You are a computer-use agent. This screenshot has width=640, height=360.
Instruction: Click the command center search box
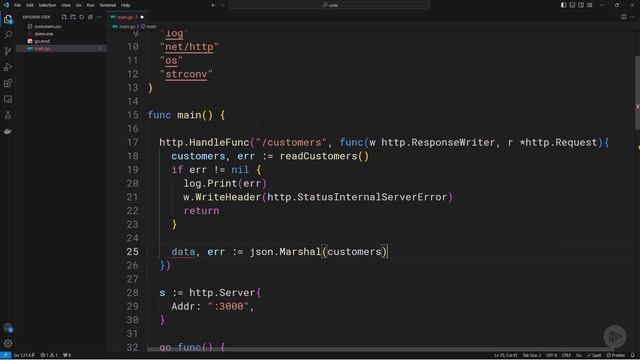pos(329,5)
